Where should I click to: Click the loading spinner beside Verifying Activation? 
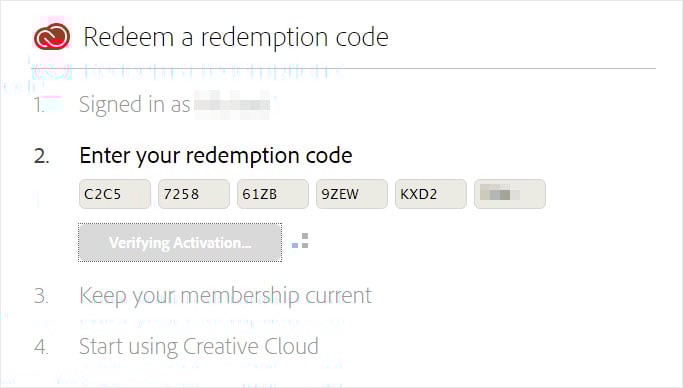pos(300,241)
